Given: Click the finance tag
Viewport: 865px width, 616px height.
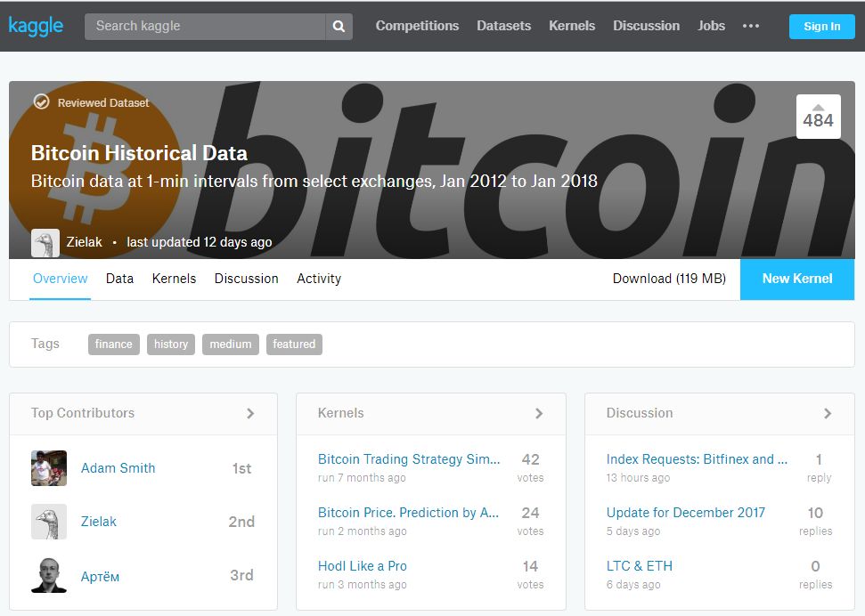Looking at the screenshot, I should tap(114, 344).
